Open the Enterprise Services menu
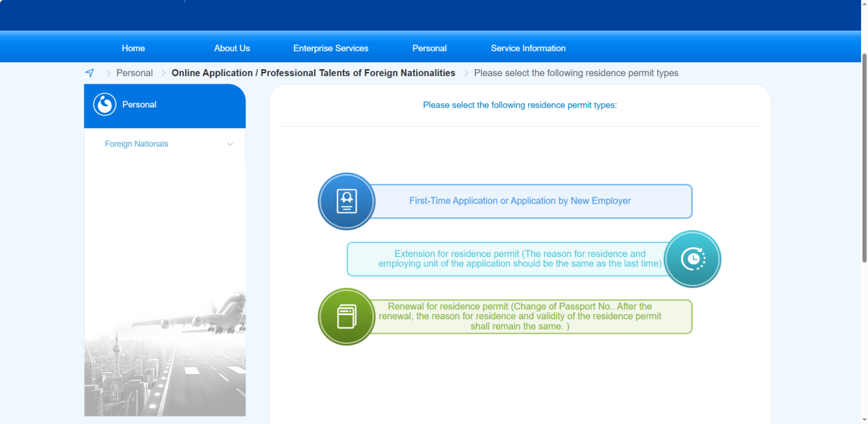Screen dimensions: 868x424 tap(331, 49)
